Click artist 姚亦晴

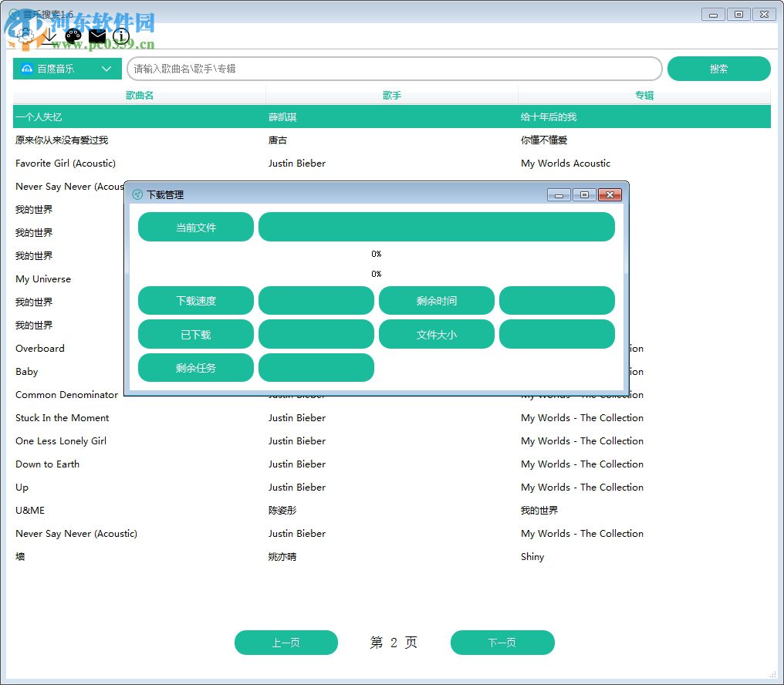coord(282,556)
